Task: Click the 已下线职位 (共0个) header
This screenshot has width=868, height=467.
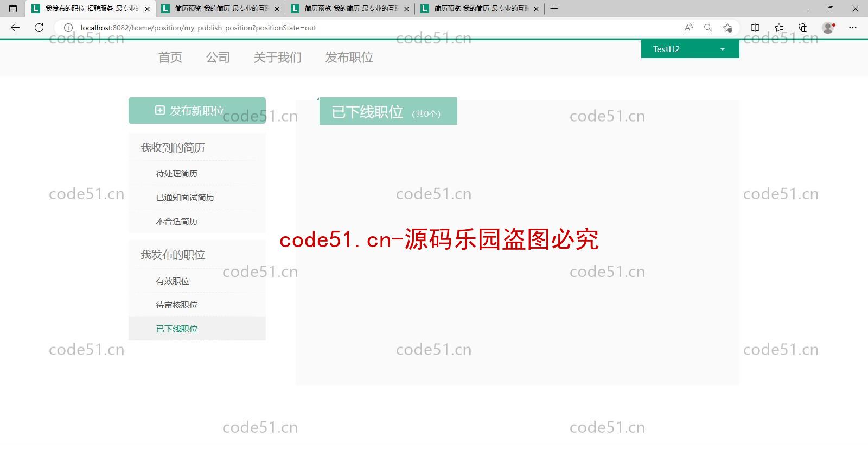Action: [388, 111]
